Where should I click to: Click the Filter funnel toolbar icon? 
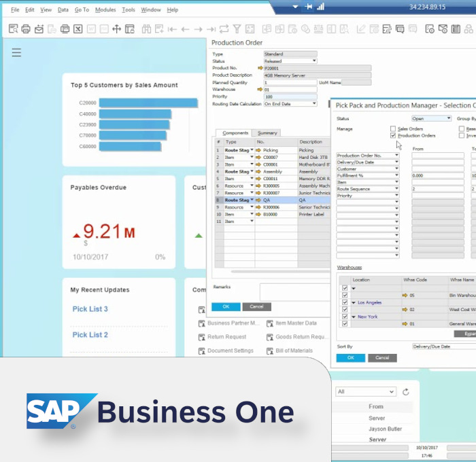click(x=237, y=29)
